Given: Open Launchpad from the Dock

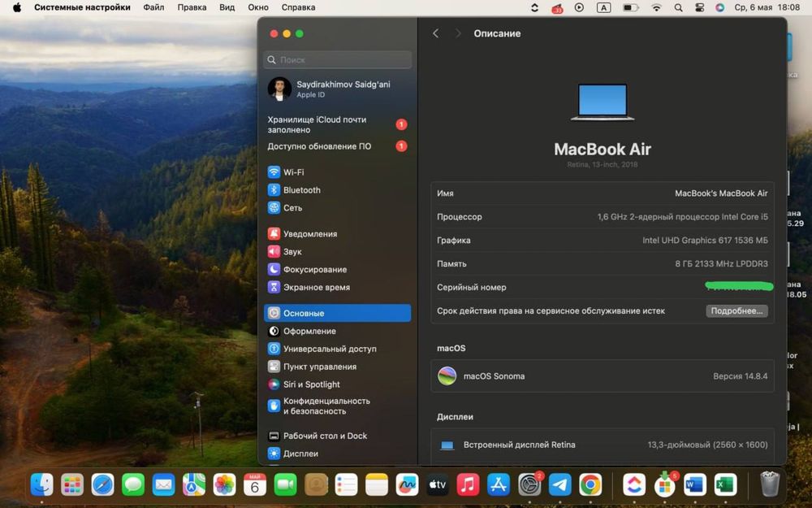Looking at the screenshot, I should pyautogui.click(x=72, y=485).
